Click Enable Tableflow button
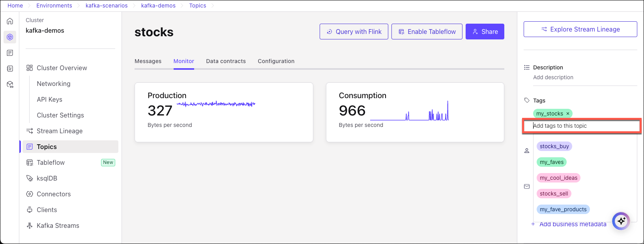This screenshot has width=644, height=244. click(x=427, y=32)
